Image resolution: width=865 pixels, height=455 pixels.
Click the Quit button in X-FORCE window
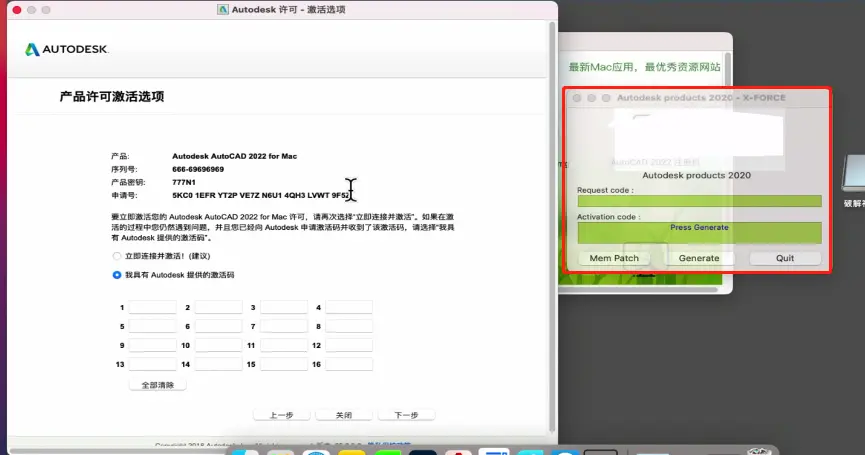point(785,258)
